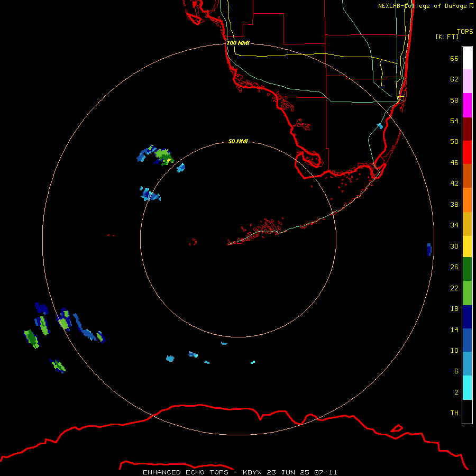Click the NEXLAB-College of DuPage label
This screenshot has width=476, height=476.
[x=426, y=6]
